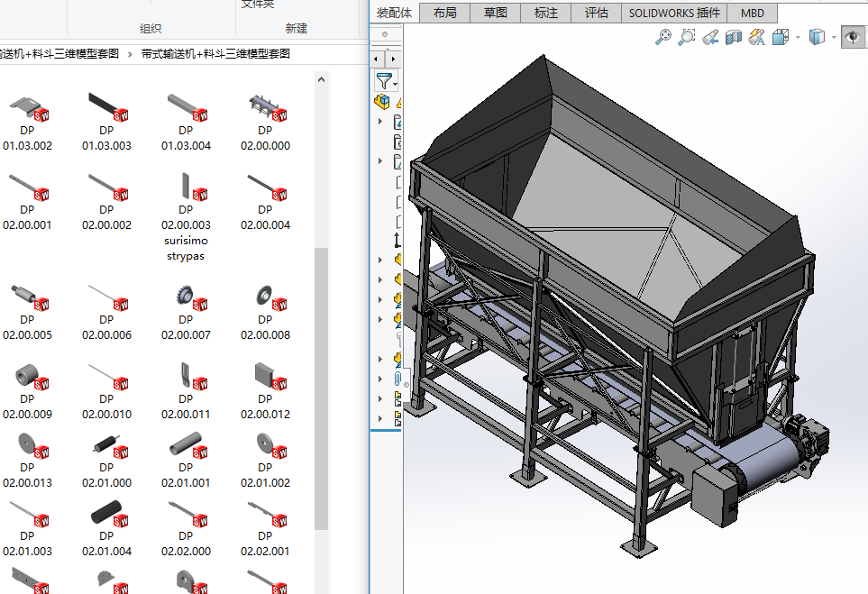The height and width of the screenshot is (594, 868).
Task: Open the dropdown arrow beside View Orientation
Action: coord(796,38)
